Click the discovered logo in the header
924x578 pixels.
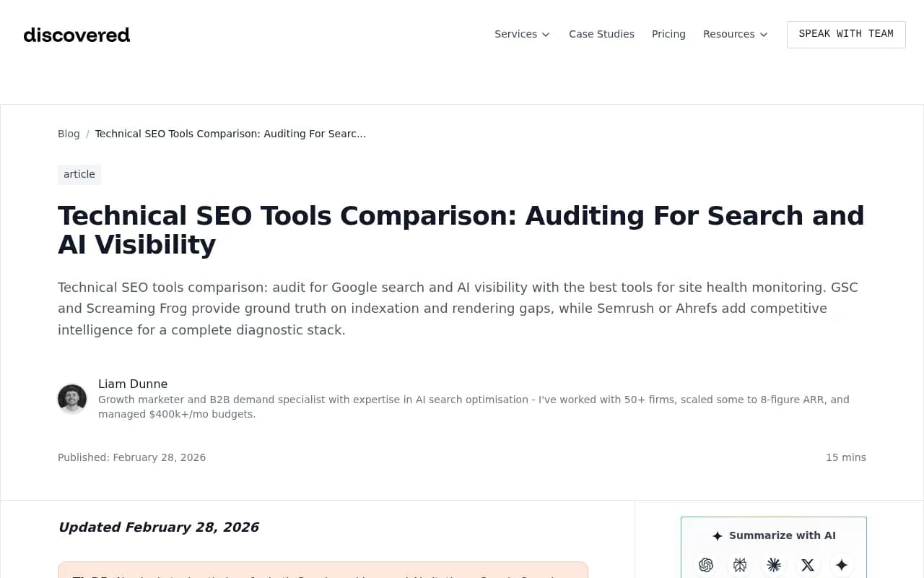pyautogui.click(x=77, y=35)
